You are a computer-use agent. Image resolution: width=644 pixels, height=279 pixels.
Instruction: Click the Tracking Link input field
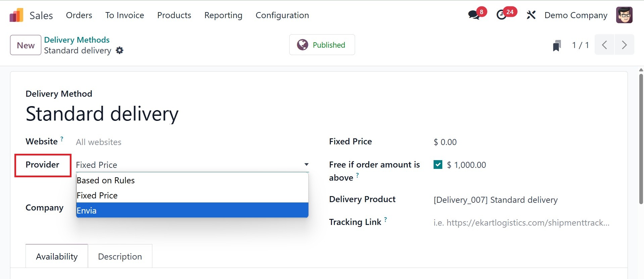[x=521, y=223]
